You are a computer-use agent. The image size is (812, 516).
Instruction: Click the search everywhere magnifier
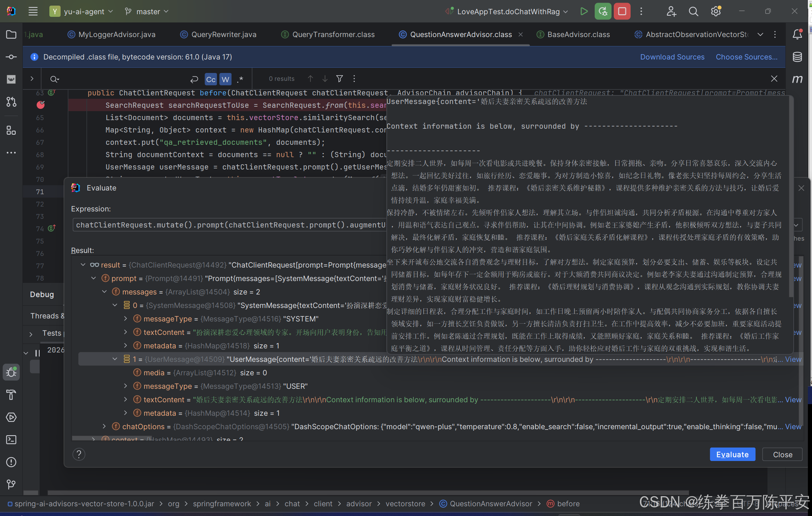[x=693, y=12]
